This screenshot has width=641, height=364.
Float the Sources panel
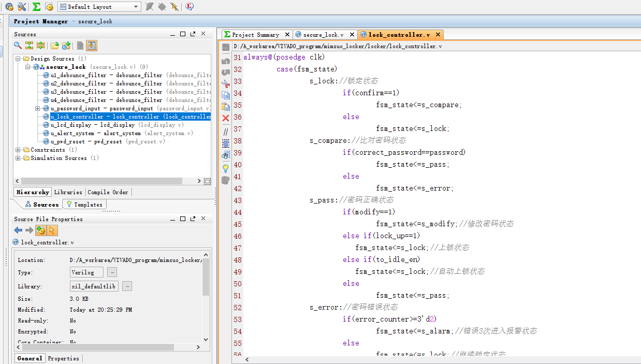tap(193, 34)
